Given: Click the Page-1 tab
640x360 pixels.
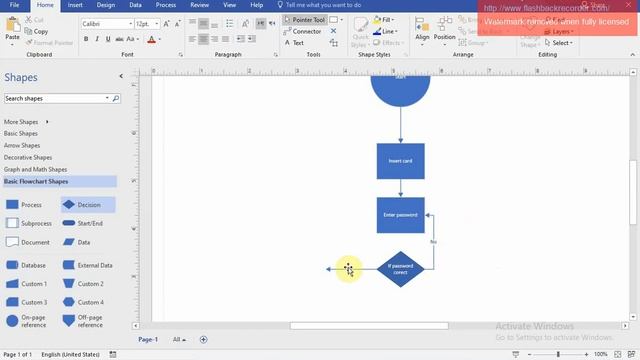Looking at the screenshot, I should pyautogui.click(x=148, y=339).
